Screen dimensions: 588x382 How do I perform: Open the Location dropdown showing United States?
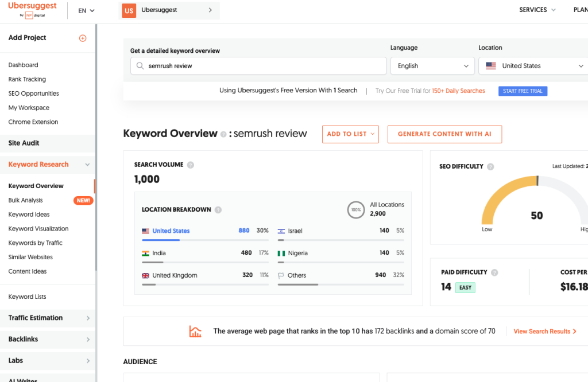point(532,65)
